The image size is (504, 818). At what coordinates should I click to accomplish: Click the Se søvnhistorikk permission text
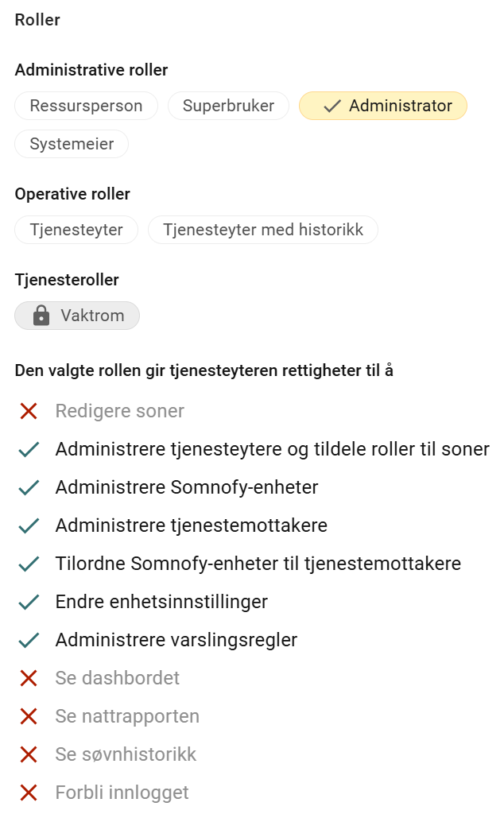126,754
